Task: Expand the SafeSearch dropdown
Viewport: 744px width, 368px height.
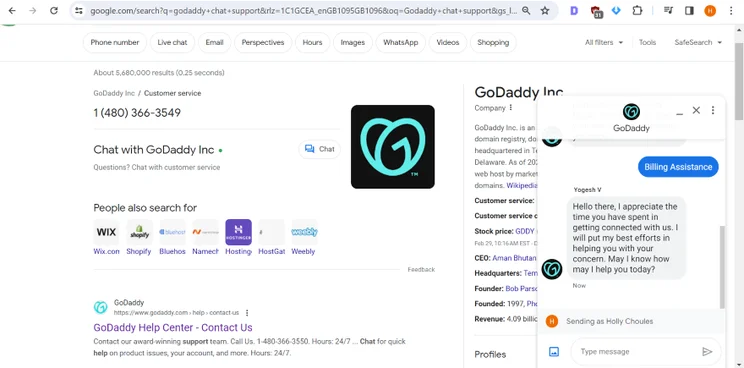Action: (698, 42)
